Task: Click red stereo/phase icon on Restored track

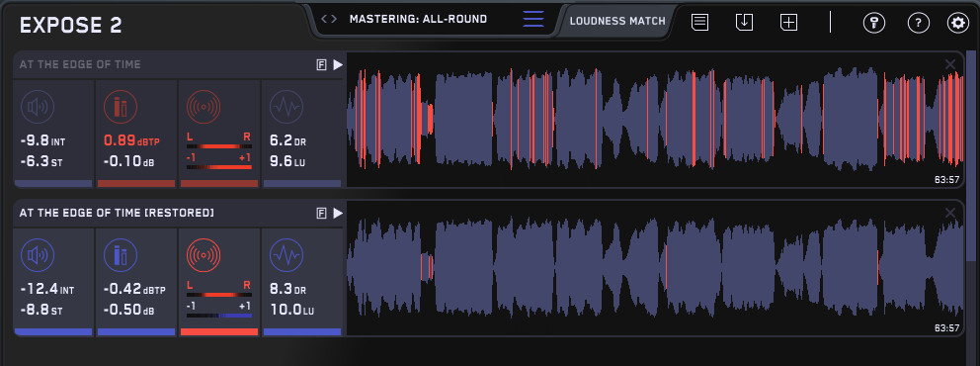Action: click(x=204, y=256)
